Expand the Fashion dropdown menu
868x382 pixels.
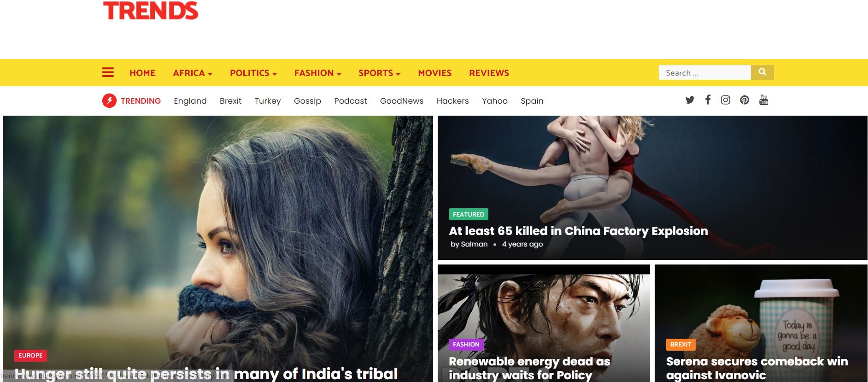click(x=318, y=73)
